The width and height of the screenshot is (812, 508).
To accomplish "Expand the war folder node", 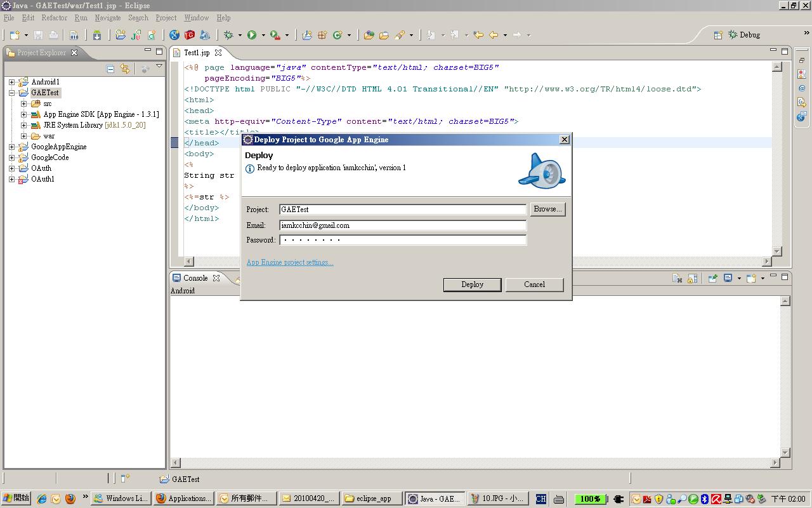I will click(23, 136).
